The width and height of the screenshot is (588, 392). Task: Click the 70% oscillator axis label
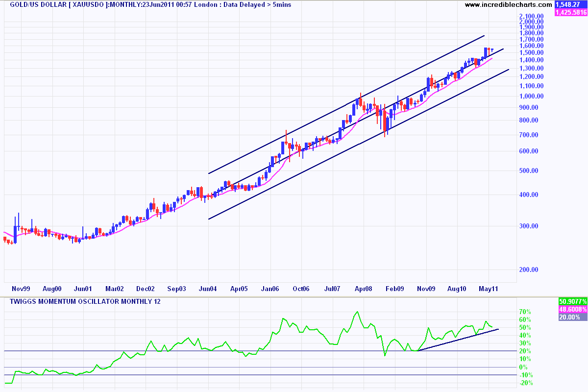[x=526, y=312]
